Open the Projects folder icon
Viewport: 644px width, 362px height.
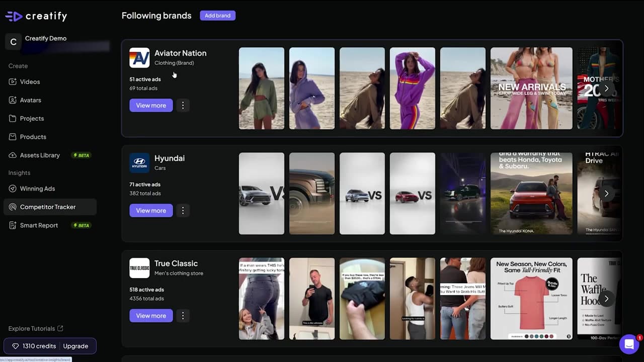[x=13, y=118]
